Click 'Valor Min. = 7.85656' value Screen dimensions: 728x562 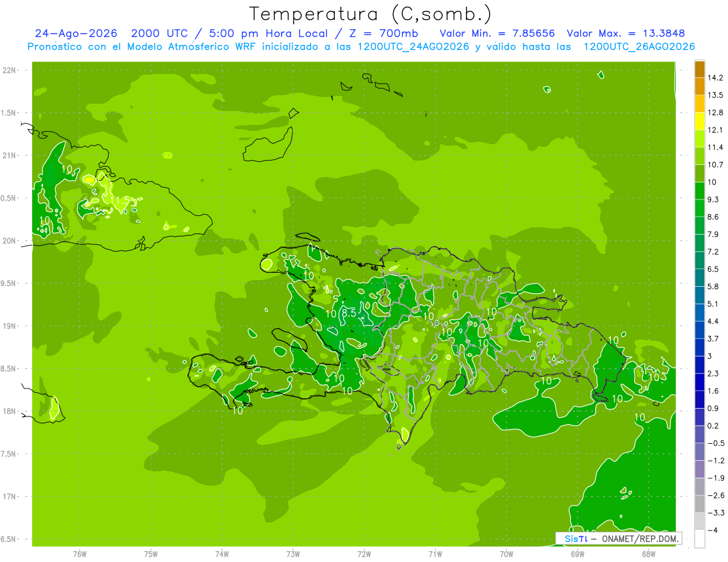(497, 33)
